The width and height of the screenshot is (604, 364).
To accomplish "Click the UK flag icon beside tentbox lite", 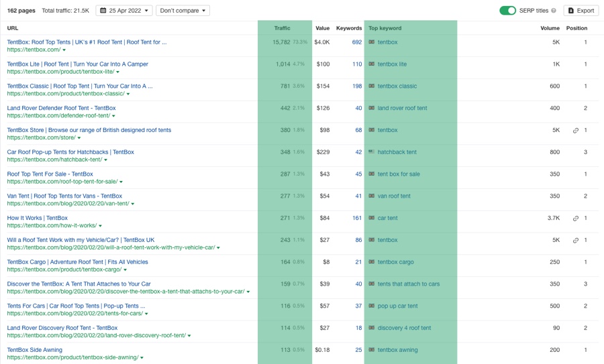I will [x=371, y=64].
